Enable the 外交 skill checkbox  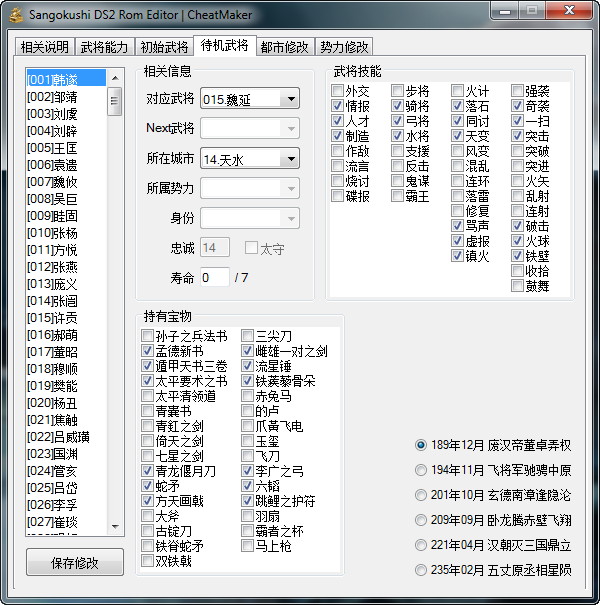pyautogui.click(x=337, y=92)
